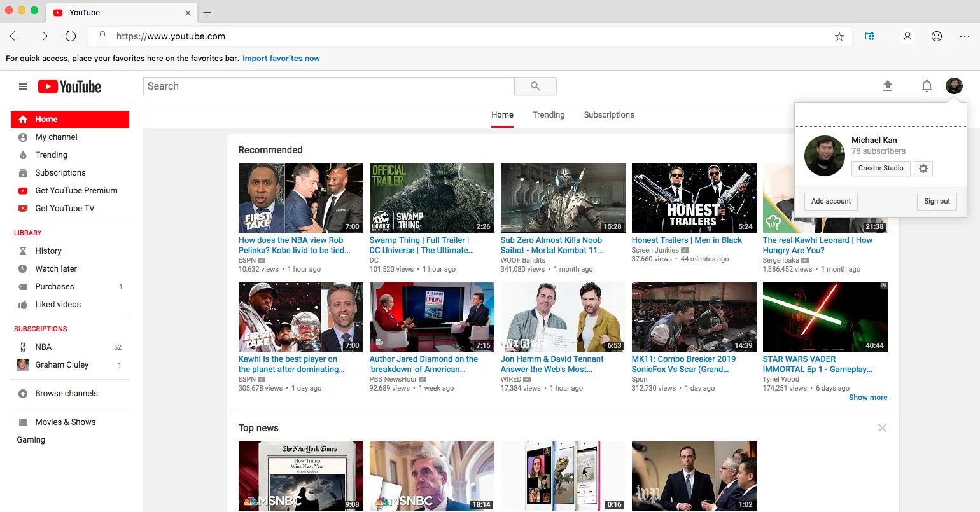980x512 pixels.
Task: Open New York Times MSNBC news thumbnail
Action: (x=301, y=476)
